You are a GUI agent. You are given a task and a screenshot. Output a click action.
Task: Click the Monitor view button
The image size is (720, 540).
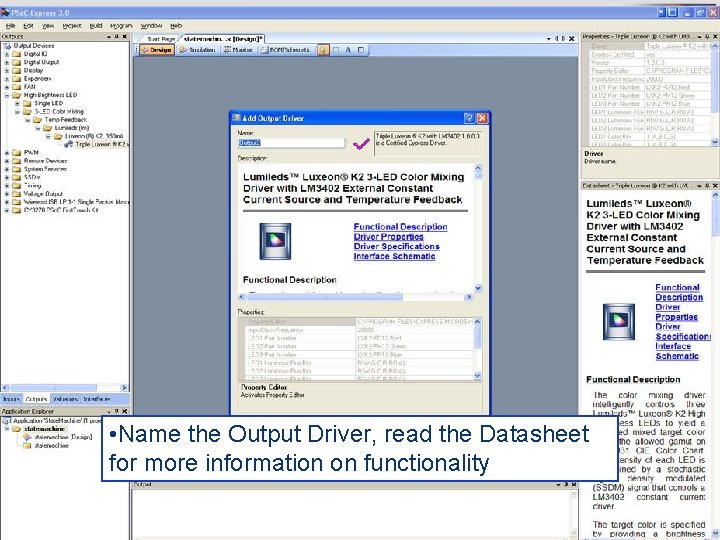click(x=238, y=50)
